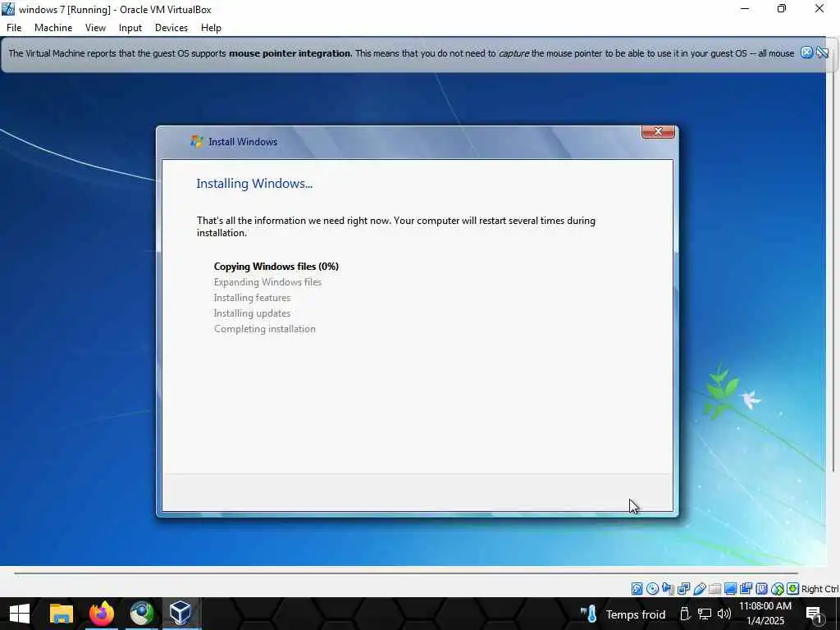Open the Input menu
This screenshot has height=630, width=840.
point(130,28)
